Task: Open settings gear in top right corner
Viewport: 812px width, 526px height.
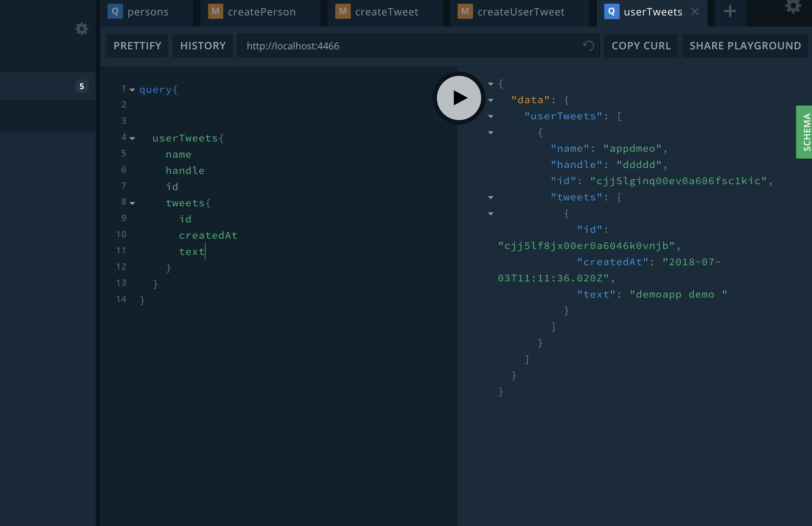Action: click(792, 6)
